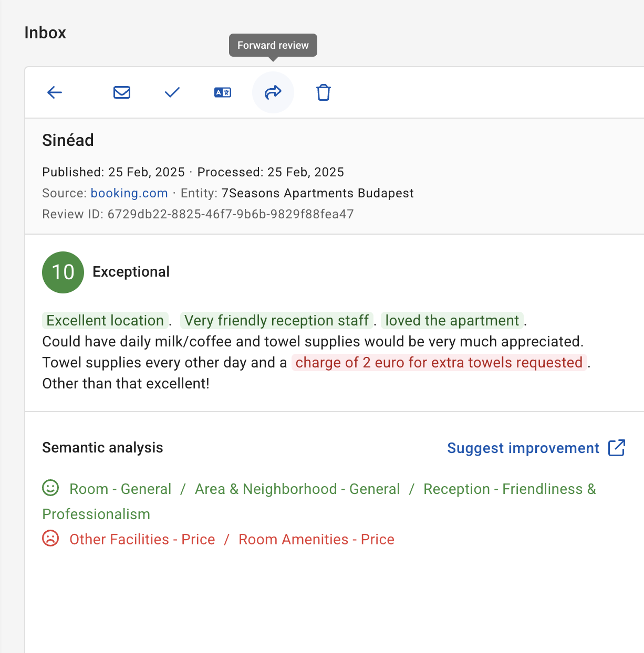The height and width of the screenshot is (653, 644).
Task: Mark review as unread envelope icon
Action: 122,92
